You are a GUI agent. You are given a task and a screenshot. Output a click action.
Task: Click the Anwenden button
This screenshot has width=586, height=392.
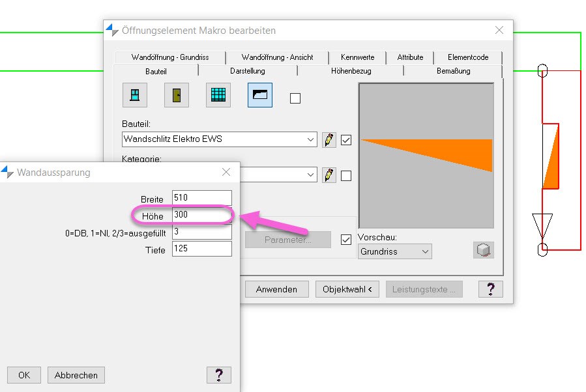pos(277,289)
